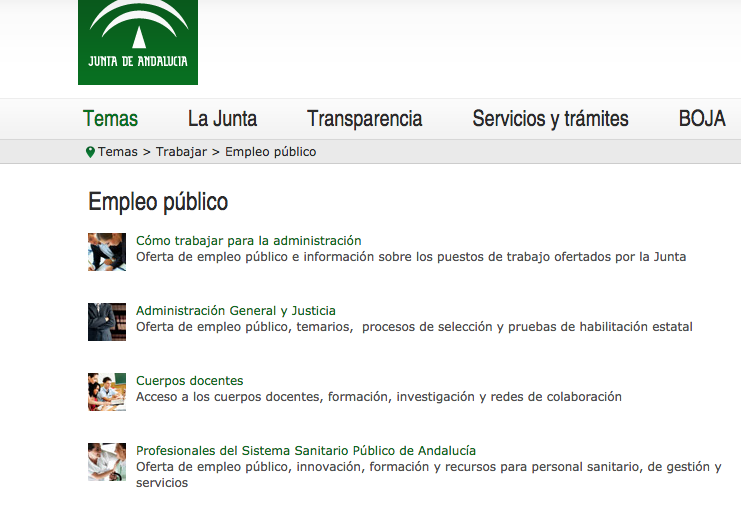The height and width of the screenshot is (514, 741).
Task: Click the Cuerpos docentes classroom thumbnail
Action: [x=107, y=392]
